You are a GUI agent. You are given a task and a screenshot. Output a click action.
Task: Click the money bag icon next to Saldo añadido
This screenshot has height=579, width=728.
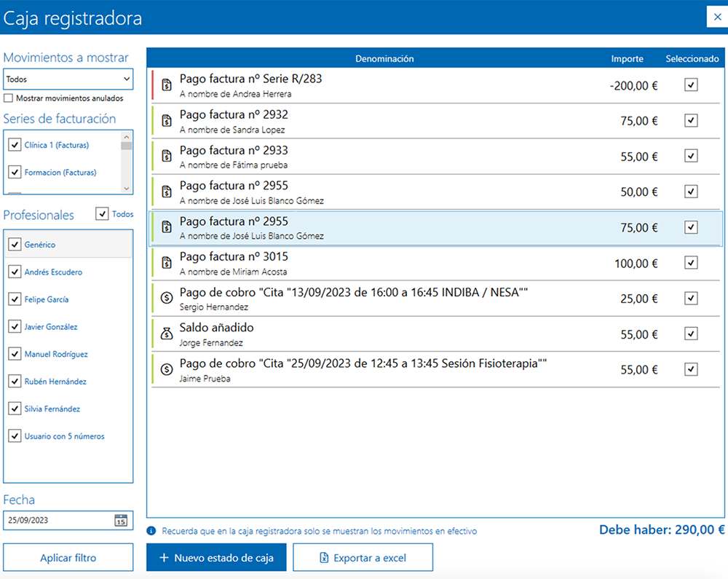(166, 334)
